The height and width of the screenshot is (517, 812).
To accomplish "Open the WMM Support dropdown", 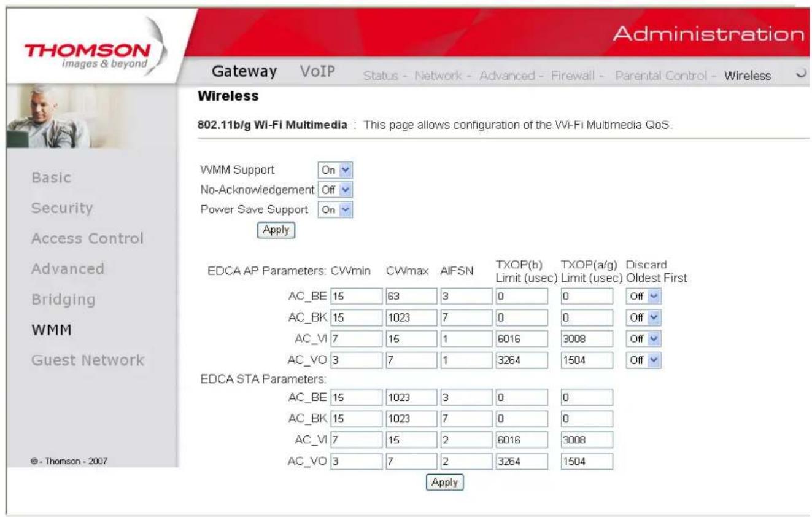I will pyautogui.click(x=336, y=169).
